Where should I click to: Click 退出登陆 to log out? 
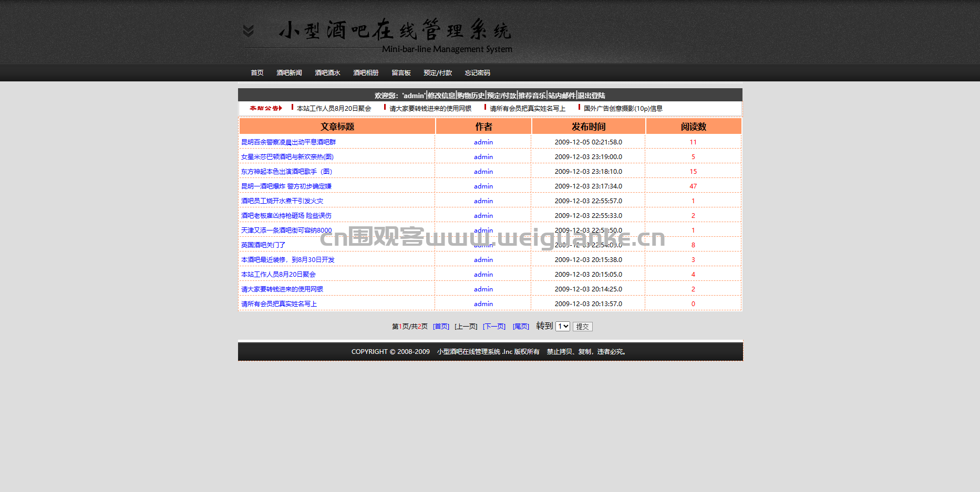click(x=592, y=96)
